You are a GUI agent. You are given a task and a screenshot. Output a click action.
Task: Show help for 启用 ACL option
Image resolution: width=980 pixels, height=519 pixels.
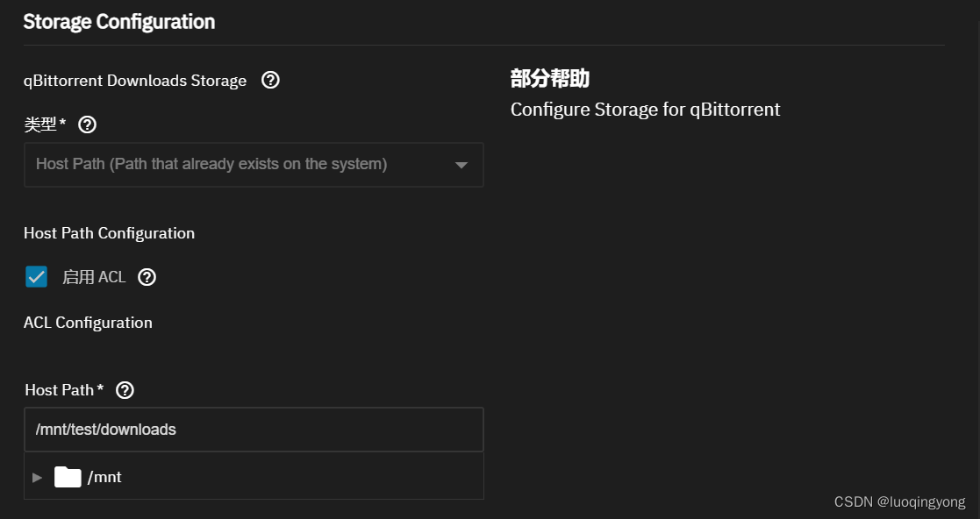pos(147,277)
